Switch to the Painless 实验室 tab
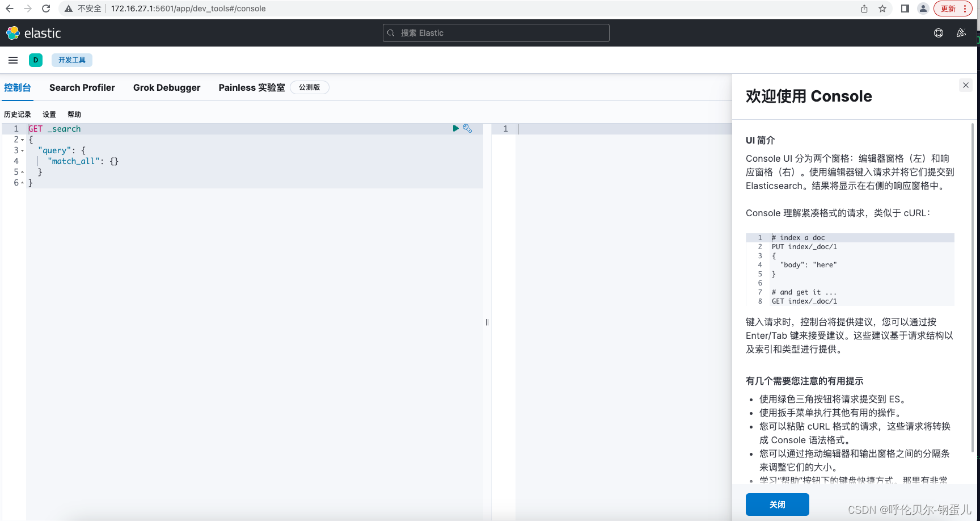Screen dimensions: 980x521 (x=252, y=87)
